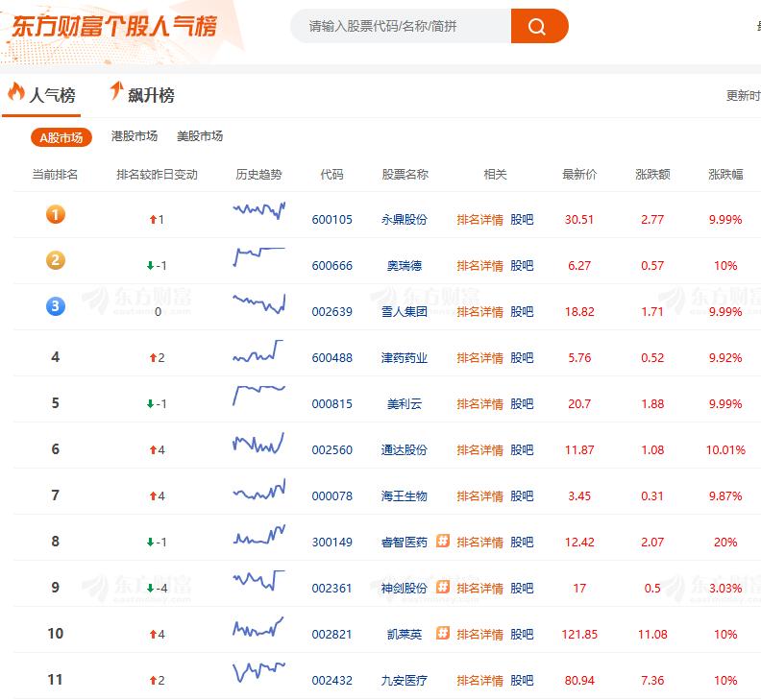
Task: Open stock code 002560 link
Action: (331, 450)
